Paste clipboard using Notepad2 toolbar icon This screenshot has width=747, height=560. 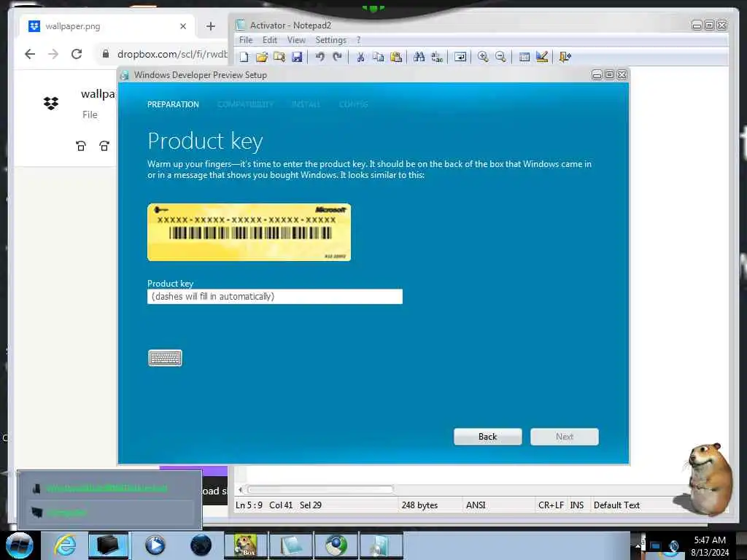pos(396,57)
